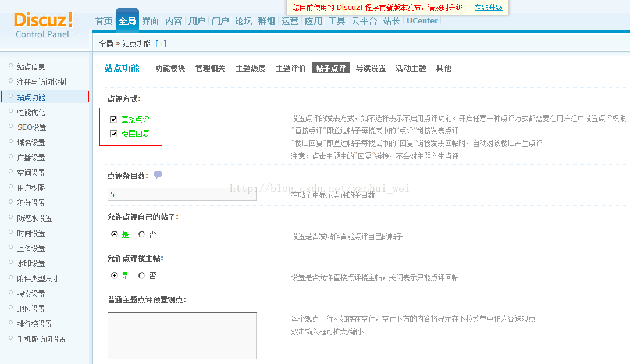Open 注册与访问控制 in the sidebar
Image resolution: width=630 pixels, height=364 pixels.
click(x=41, y=82)
